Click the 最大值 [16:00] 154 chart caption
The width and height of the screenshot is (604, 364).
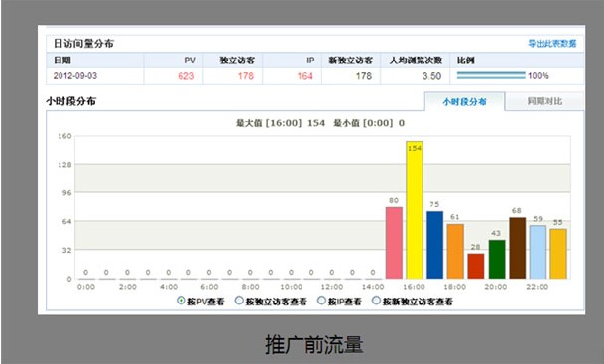point(281,123)
